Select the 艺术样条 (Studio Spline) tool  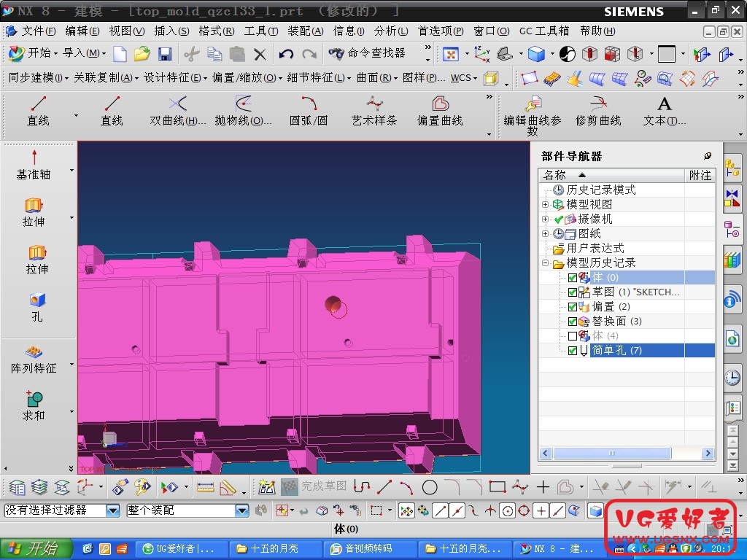click(373, 104)
